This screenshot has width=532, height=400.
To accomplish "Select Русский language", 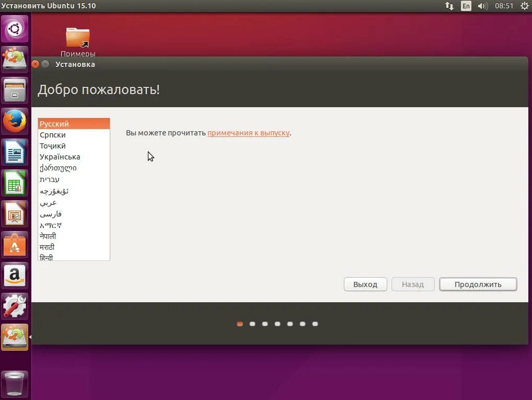I will pos(74,124).
